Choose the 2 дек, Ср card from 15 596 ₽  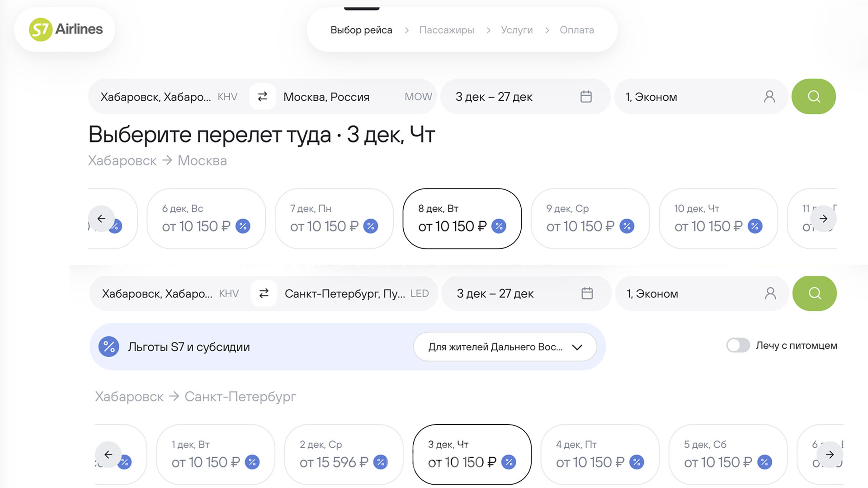point(344,455)
